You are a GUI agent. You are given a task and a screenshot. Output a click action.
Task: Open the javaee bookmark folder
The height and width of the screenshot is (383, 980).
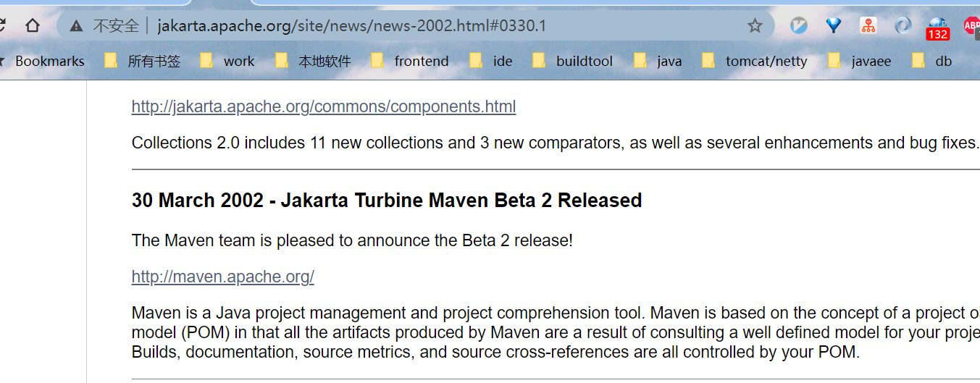(859, 62)
